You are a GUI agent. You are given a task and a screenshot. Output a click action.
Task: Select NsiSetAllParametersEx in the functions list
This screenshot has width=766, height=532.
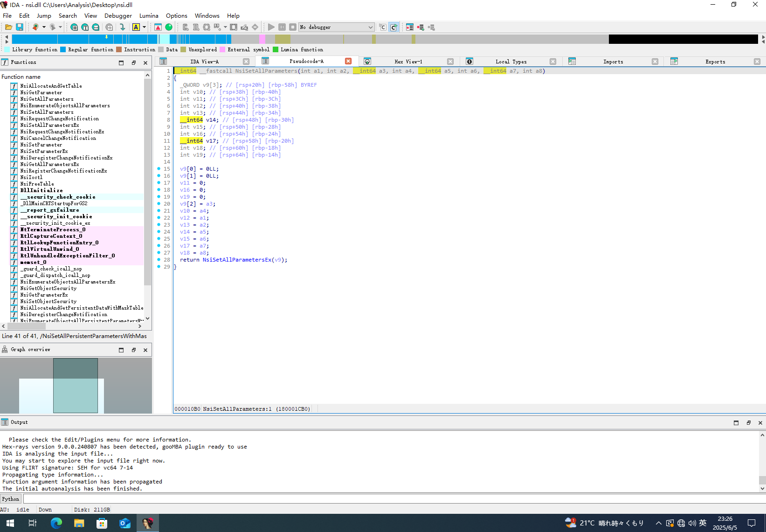pyautogui.click(x=49, y=125)
